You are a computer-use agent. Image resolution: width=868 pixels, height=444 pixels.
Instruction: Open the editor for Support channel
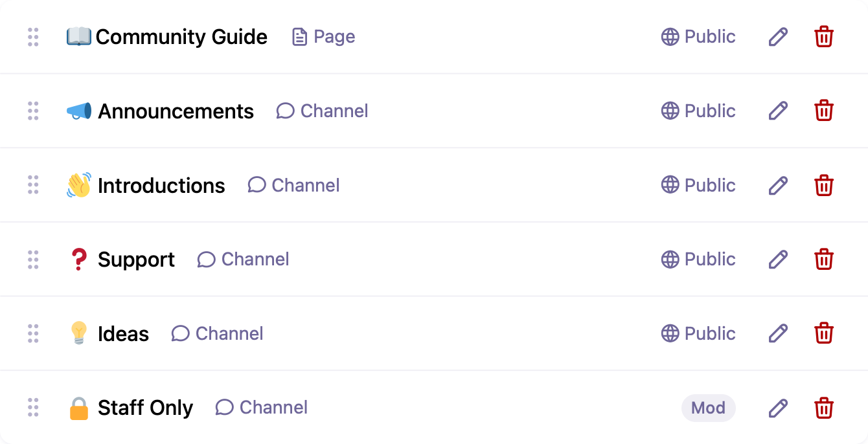tap(778, 260)
